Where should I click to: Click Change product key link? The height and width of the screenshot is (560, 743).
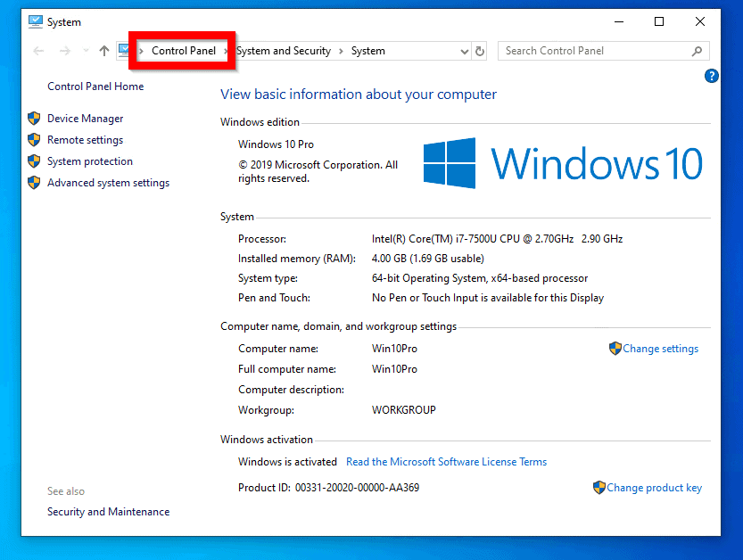click(x=655, y=488)
